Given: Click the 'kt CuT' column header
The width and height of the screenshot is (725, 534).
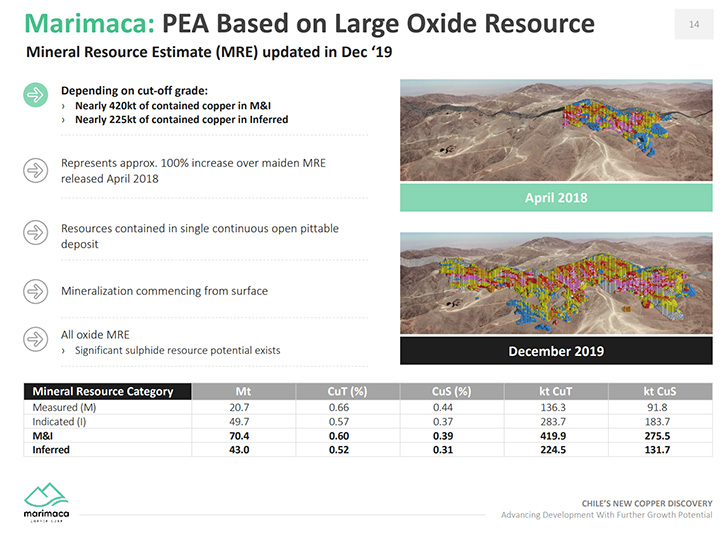Looking at the screenshot, I should (x=556, y=391).
